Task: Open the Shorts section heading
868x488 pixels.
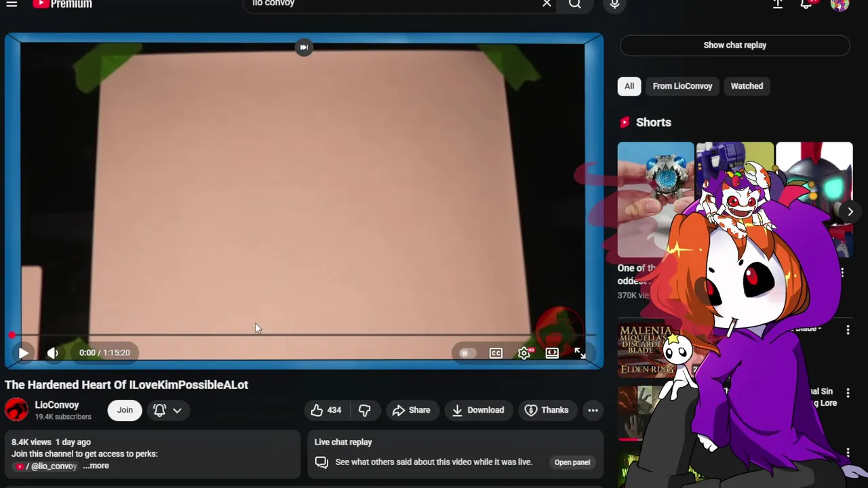Action: point(654,123)
